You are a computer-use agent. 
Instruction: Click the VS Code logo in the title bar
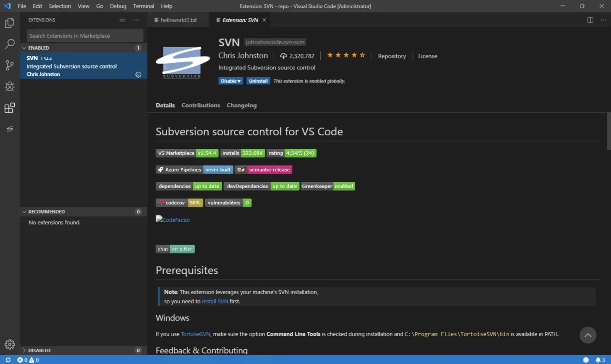[7, 6]
